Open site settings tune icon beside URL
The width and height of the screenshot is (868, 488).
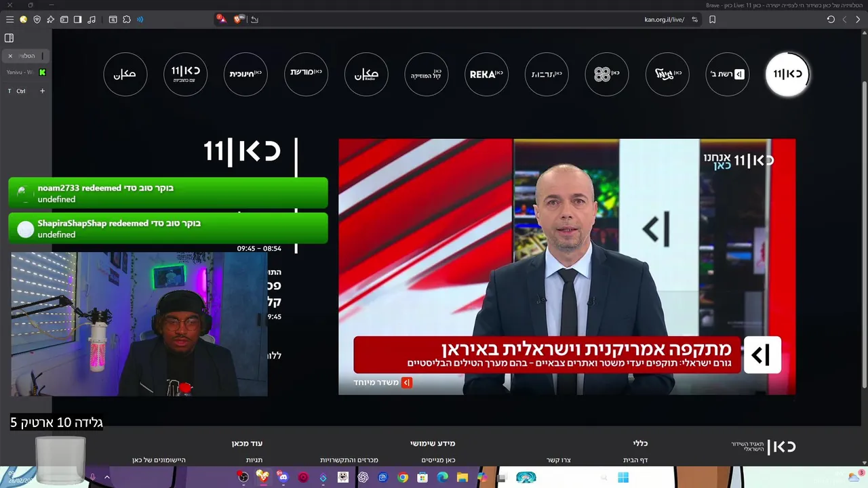click(694, 20)
